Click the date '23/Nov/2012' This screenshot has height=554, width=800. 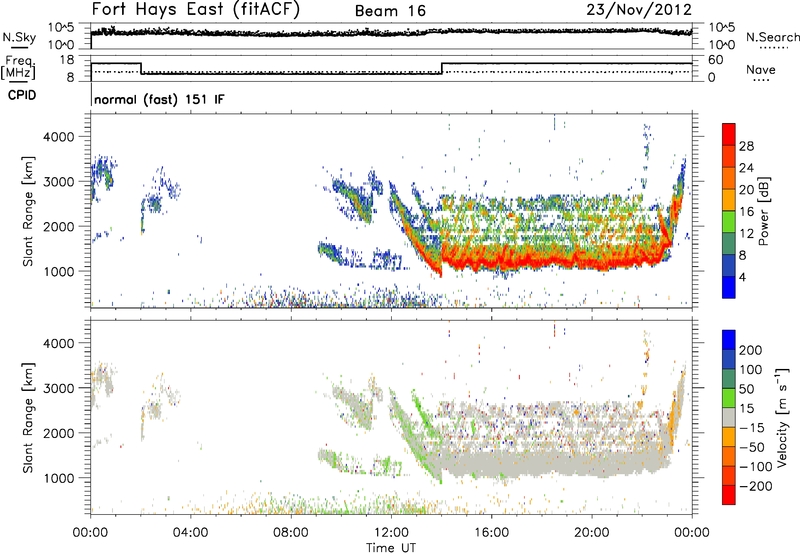click(x=639, y=9)
